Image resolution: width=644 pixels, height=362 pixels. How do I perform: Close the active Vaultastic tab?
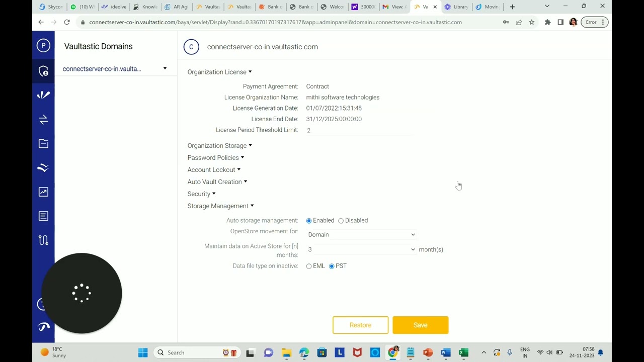435,7
